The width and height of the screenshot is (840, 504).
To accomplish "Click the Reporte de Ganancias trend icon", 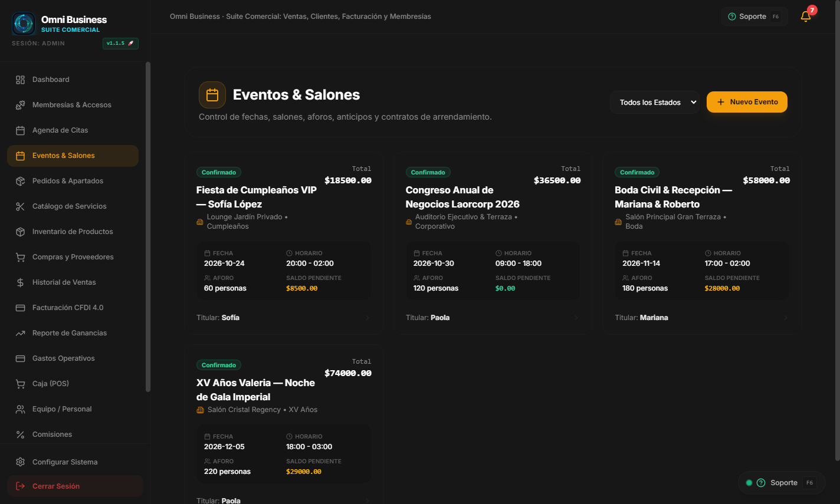I will (x=20, y=333).
